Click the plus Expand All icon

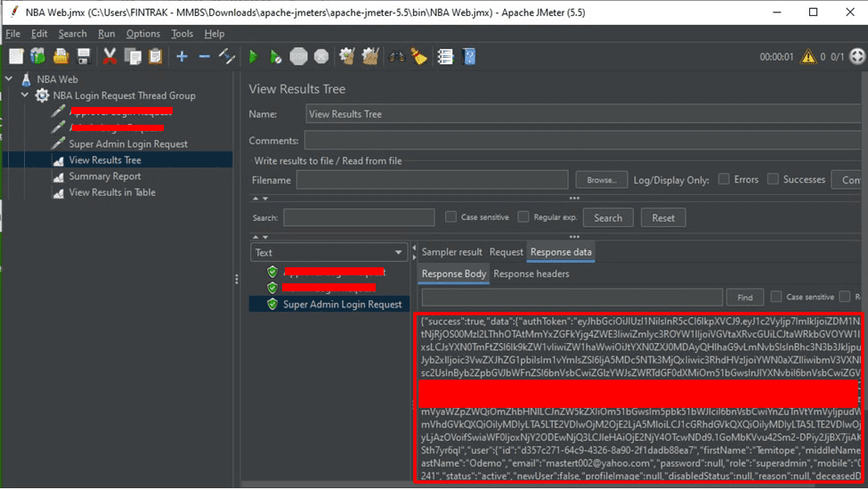point(182,57)
